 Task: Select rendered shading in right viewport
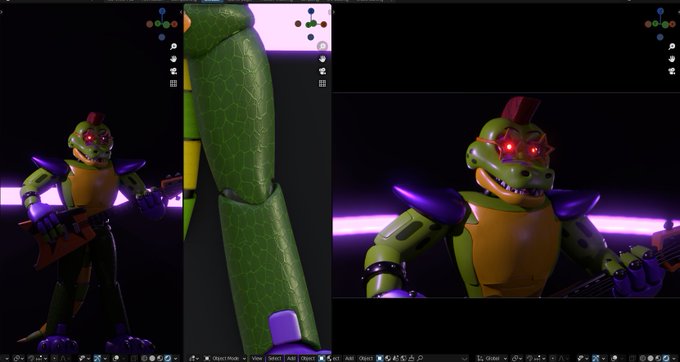[666, 358]
